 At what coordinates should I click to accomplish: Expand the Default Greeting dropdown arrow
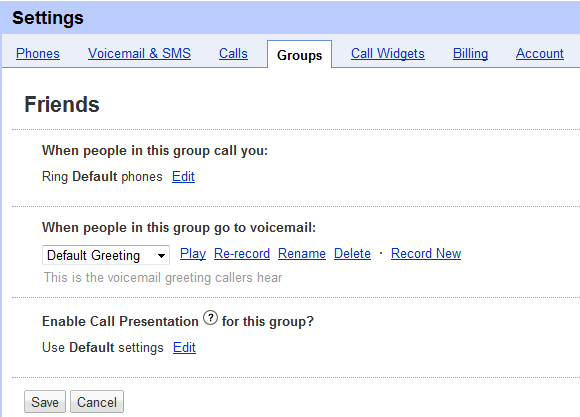pos(161,256)
